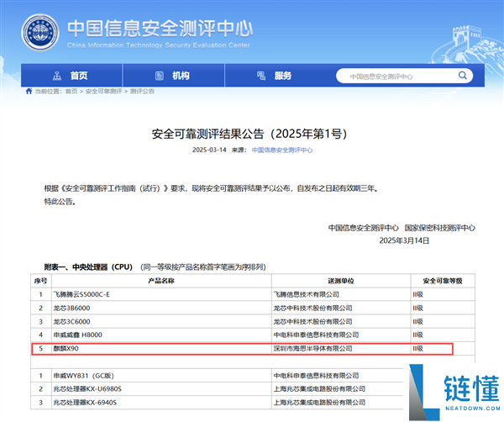Open the 机构 navigation item

[174, 76]
